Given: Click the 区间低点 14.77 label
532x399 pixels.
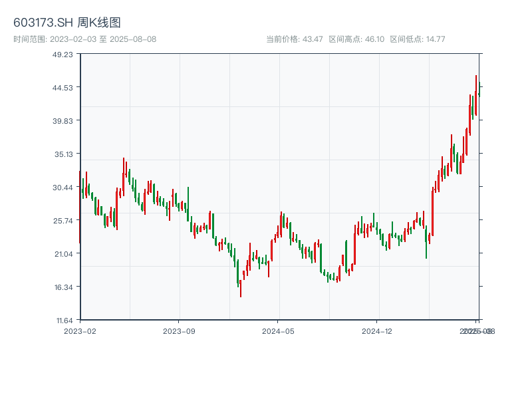Looking at the screenshot, I should [417, 39].
